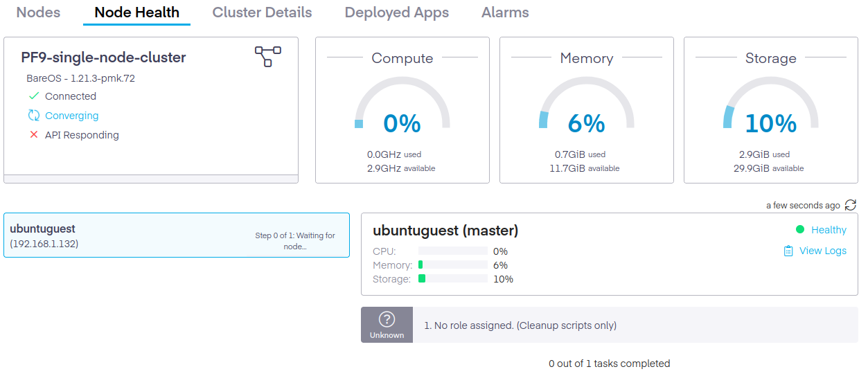Click the '29.9GiB available' text

769,168
